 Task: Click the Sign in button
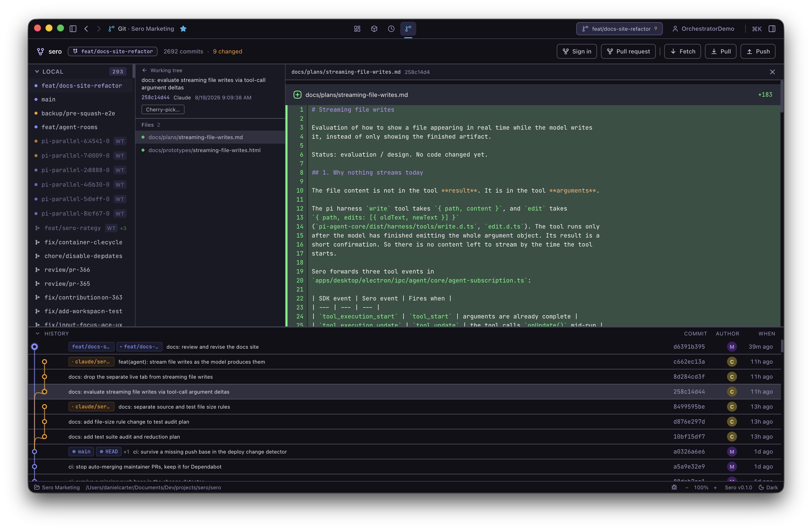point(576,51)
